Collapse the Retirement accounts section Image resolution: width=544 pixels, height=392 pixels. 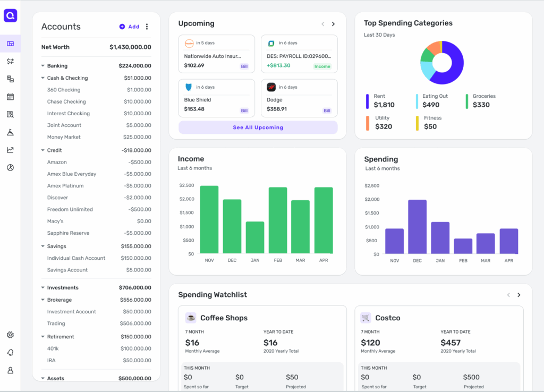42,337
